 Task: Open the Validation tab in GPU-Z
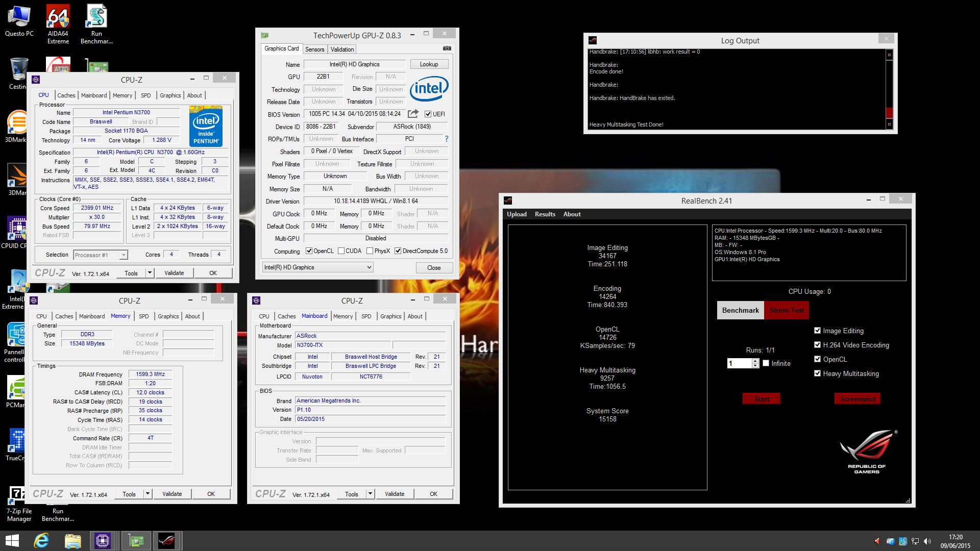342,49
